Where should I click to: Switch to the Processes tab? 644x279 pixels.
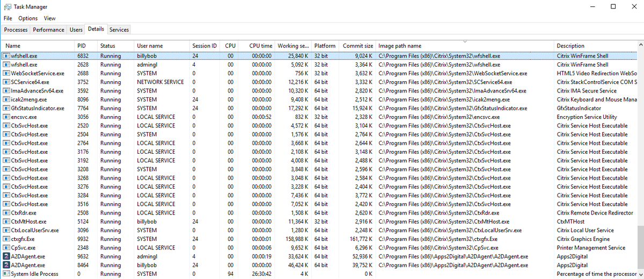pos(16,30)
